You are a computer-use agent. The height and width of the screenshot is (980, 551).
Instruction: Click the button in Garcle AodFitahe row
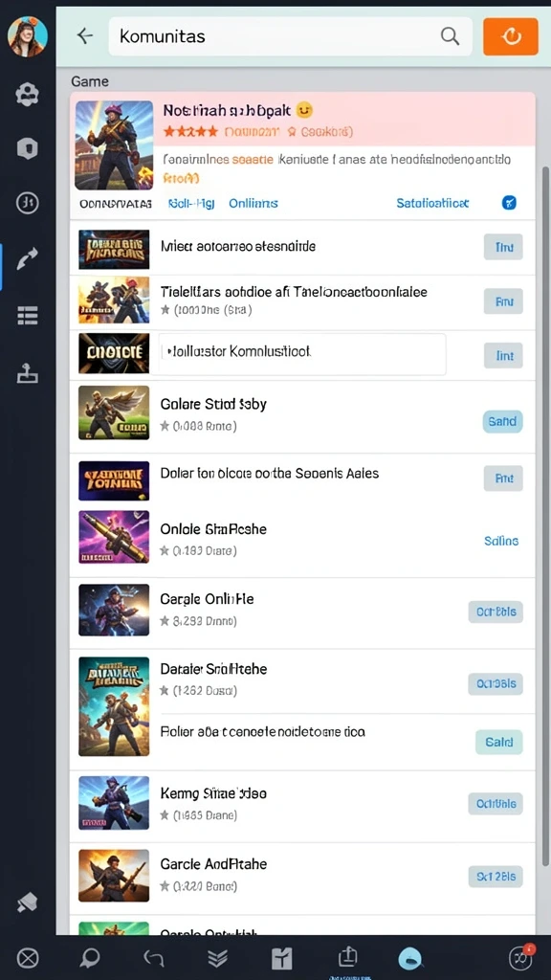click(496, 877)
